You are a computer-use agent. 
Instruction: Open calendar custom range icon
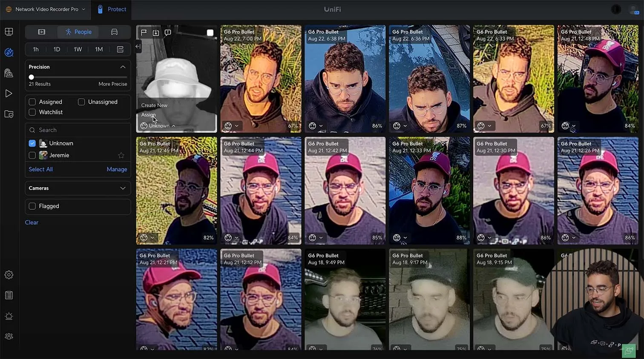[120, 49]
